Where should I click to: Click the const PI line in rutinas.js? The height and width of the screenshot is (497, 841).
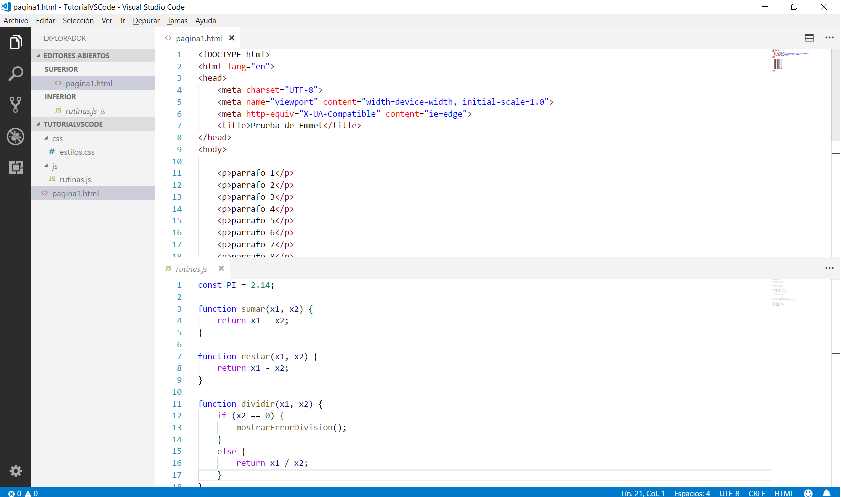pyautogui.click(x=236, y=285)
